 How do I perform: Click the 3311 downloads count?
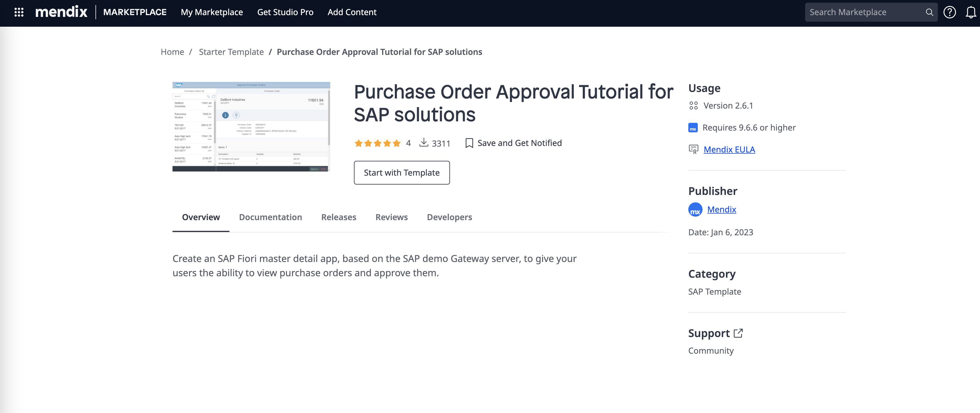pyautogui.click(x=441, y=143)
